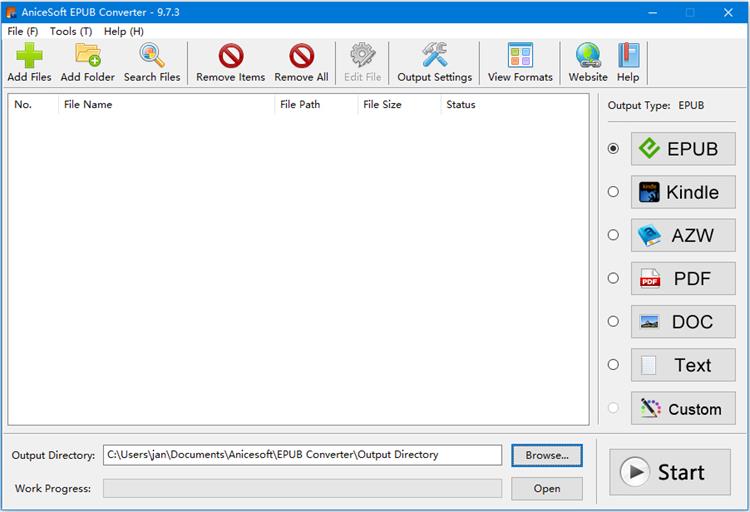Start the conversion with Start button
This screenshot has height=512, width=750.
click(670, 472)
